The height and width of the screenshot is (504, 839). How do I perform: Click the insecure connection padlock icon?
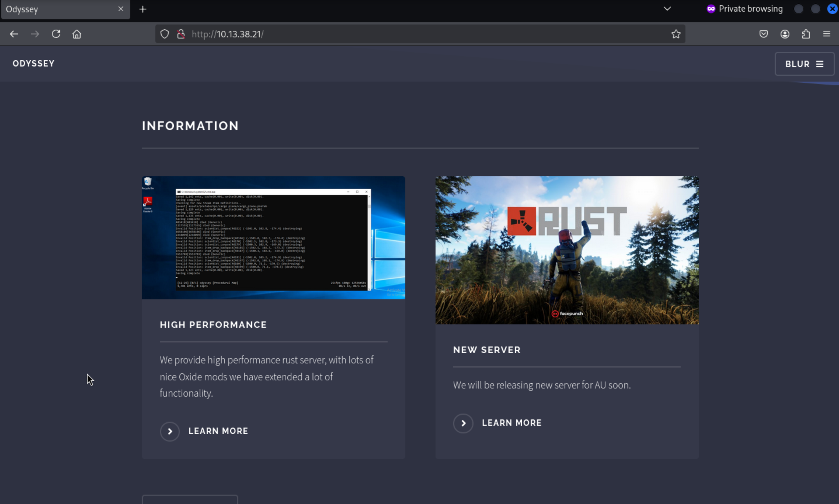[181, 34]
